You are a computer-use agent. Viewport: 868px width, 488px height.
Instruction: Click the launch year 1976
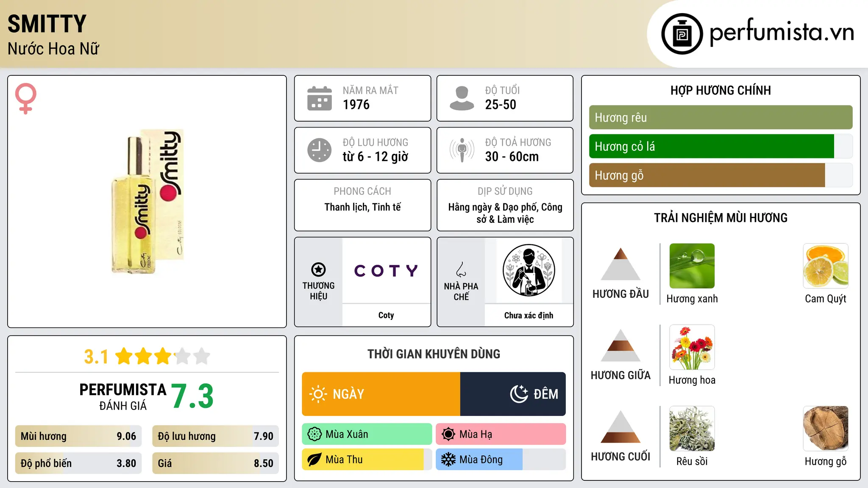pos(356,105)
